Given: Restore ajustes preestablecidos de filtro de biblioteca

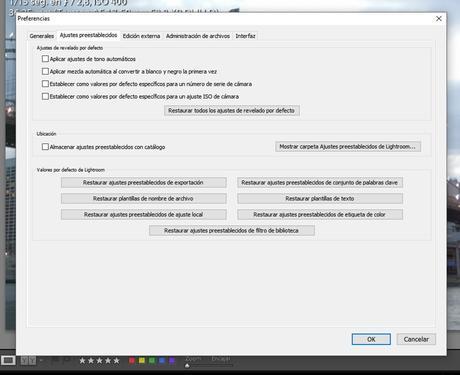Looking at the screenshot, I should click(x=232, y=231).
